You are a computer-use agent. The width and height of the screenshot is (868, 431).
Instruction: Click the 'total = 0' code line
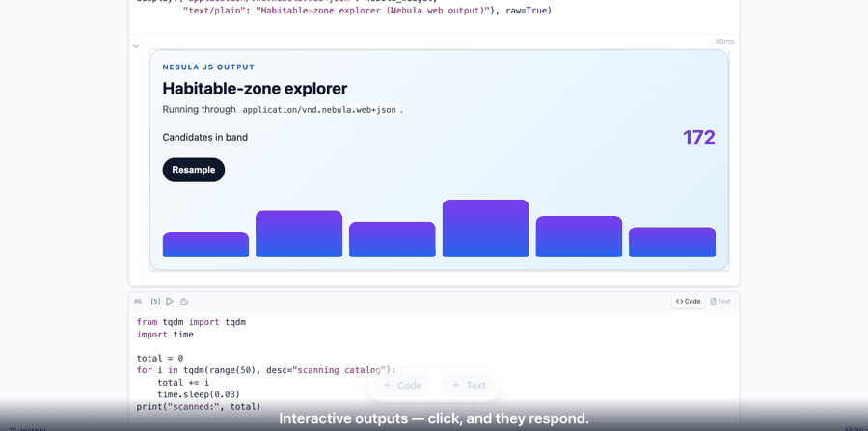[160, 359]
